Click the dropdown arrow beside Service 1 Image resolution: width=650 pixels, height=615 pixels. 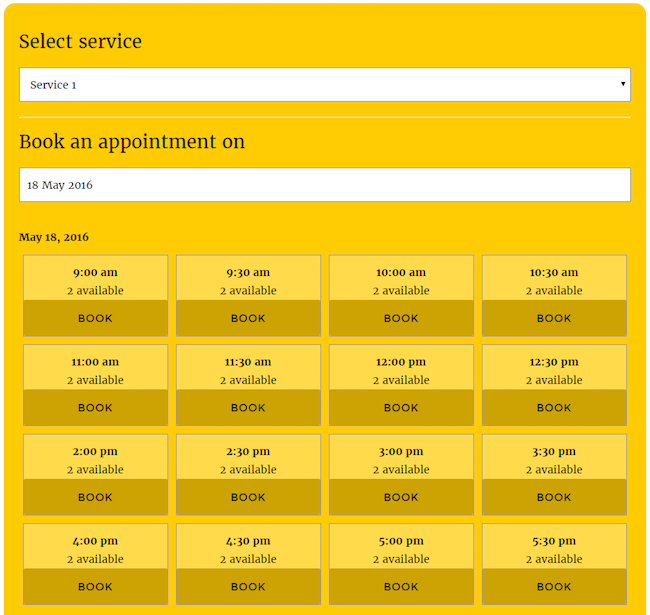tap(623, 85)
